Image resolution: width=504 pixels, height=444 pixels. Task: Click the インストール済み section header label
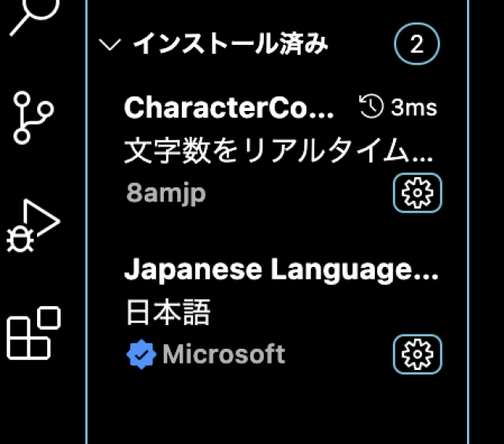(230, 45)
